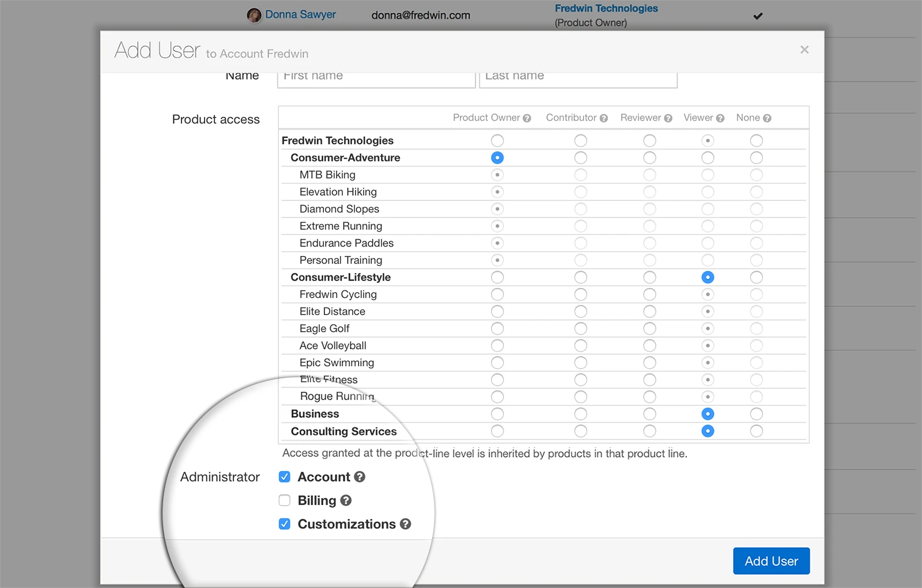The image size is (922, 588).
Task: Click donna@fredwin.com email in background
Action: coord(421,16)
